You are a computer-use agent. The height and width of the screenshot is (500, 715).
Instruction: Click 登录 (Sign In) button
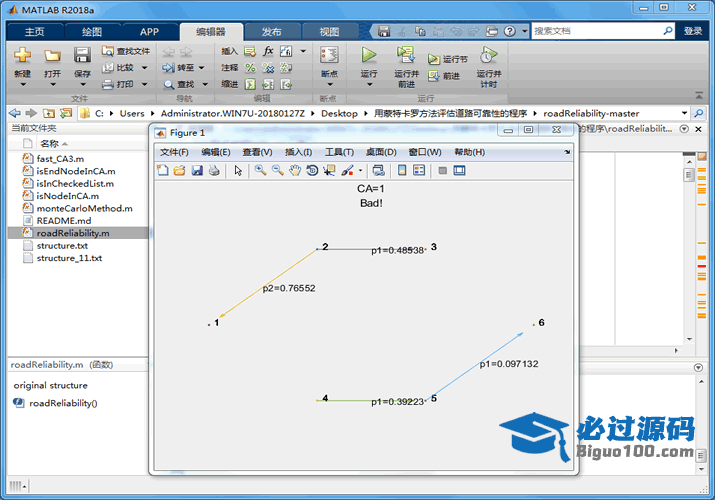(x=693, y=31)
